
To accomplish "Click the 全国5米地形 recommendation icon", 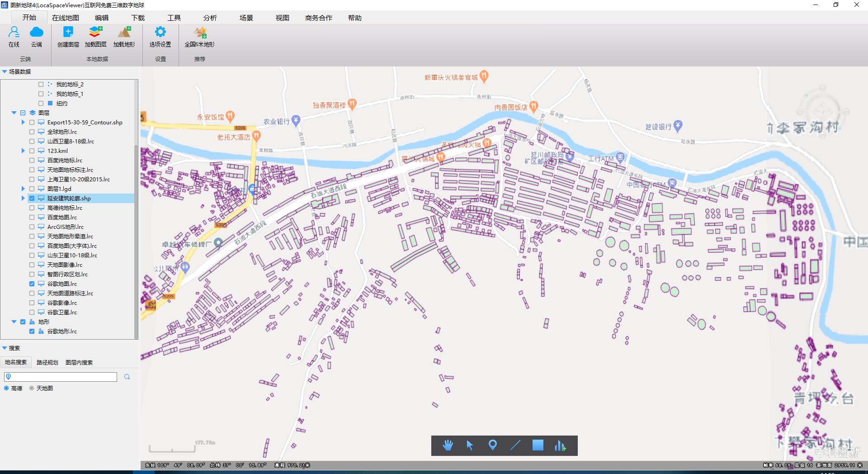I will (x=199, y=33).
